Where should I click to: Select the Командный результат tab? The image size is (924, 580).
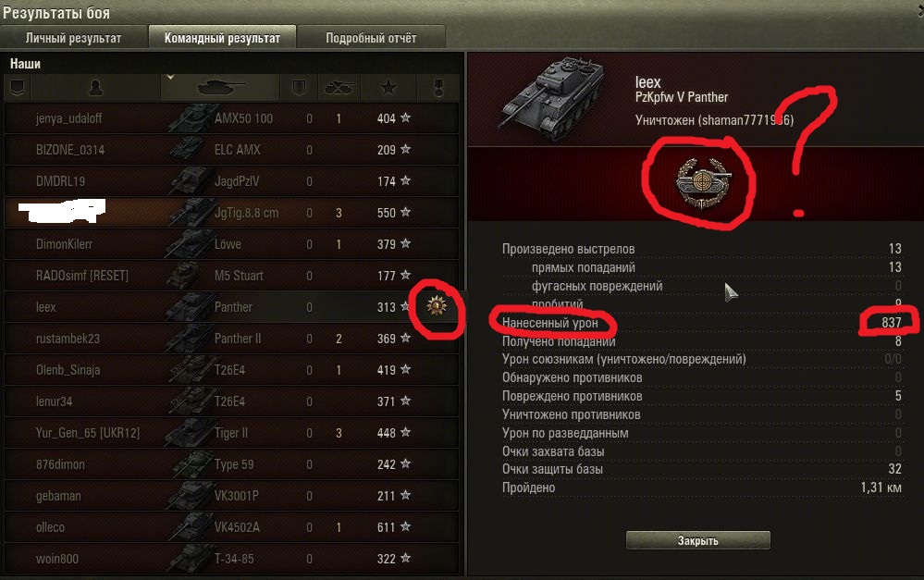click(222, 38)
